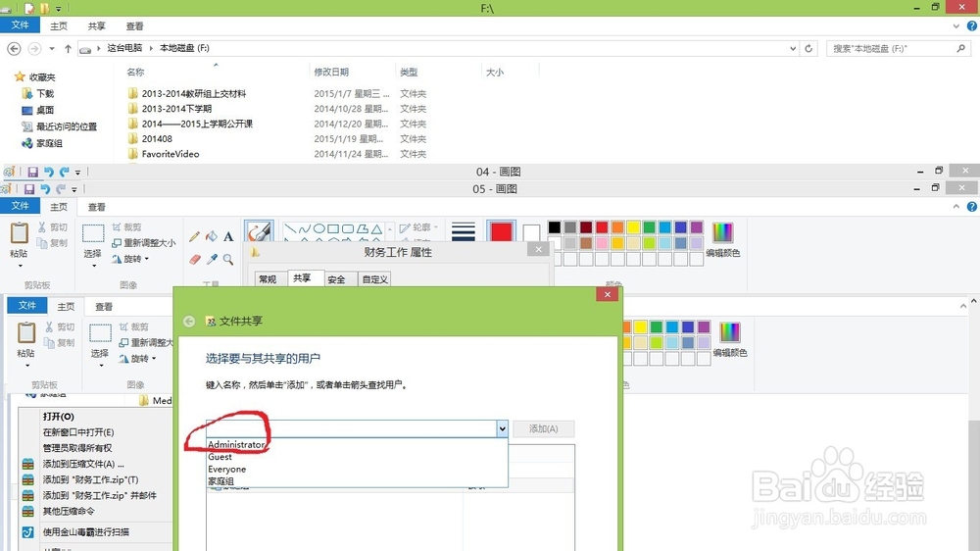Click the Undo icon in 04 - 画图 title bar
Screen dimensions: 980x551
(x=49, y=172)
